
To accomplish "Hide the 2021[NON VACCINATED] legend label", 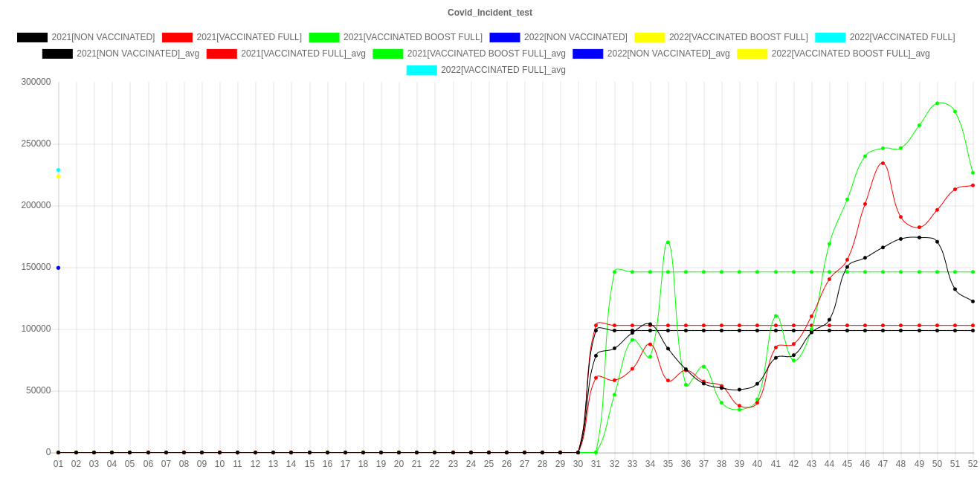I will [103, 37].
